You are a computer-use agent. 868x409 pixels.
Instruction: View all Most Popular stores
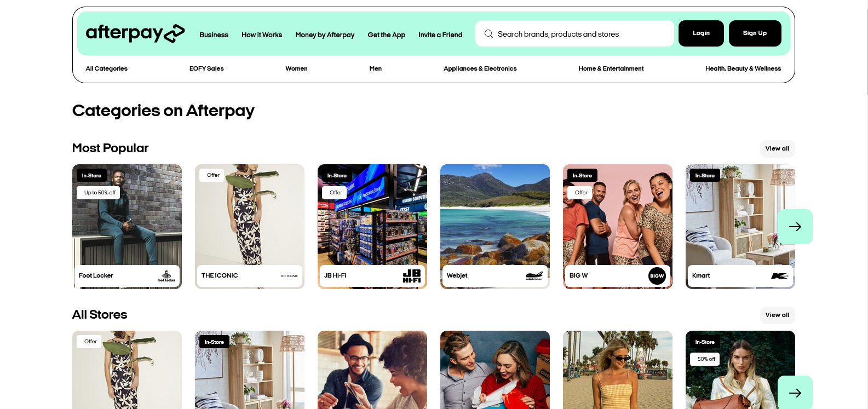click(777, 148)
